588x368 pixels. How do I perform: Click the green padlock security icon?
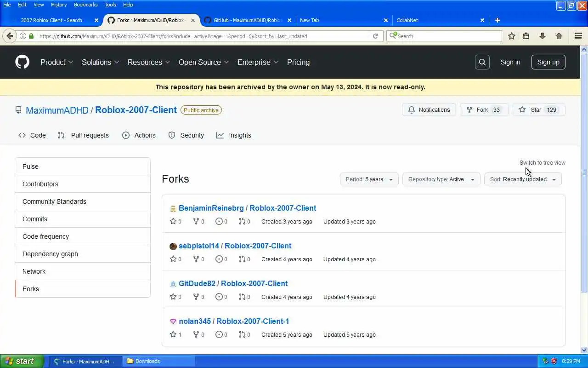31,36
